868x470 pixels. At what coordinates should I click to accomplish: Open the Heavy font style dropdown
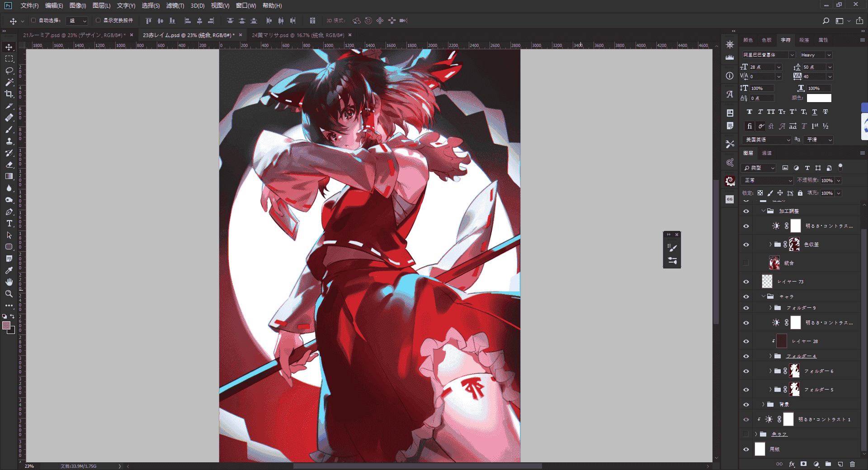click(829, 55)
